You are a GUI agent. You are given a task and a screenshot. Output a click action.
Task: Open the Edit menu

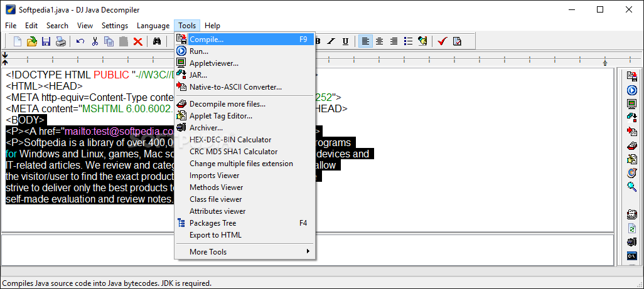(31, 26)
